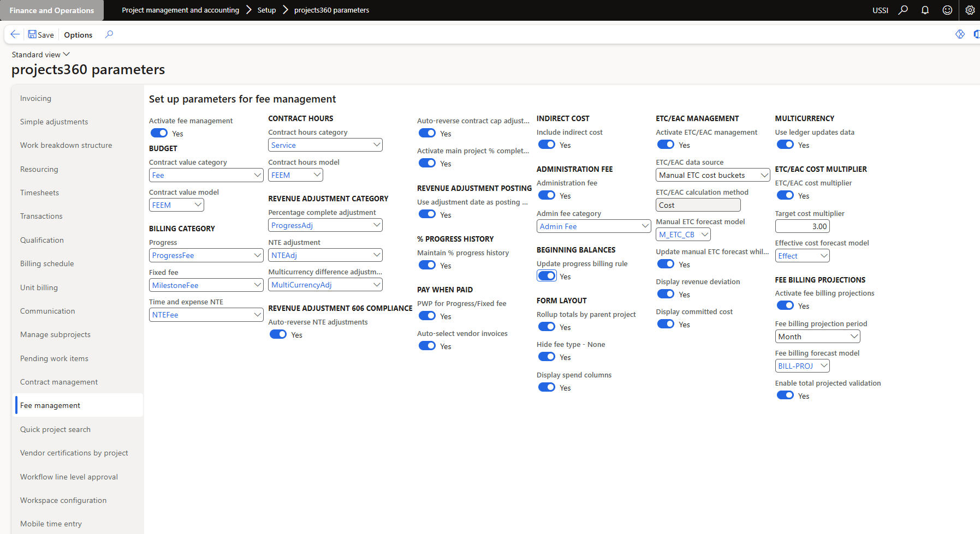
Task: Click the search icon in action bar
Action: click(x=109, y=34)
